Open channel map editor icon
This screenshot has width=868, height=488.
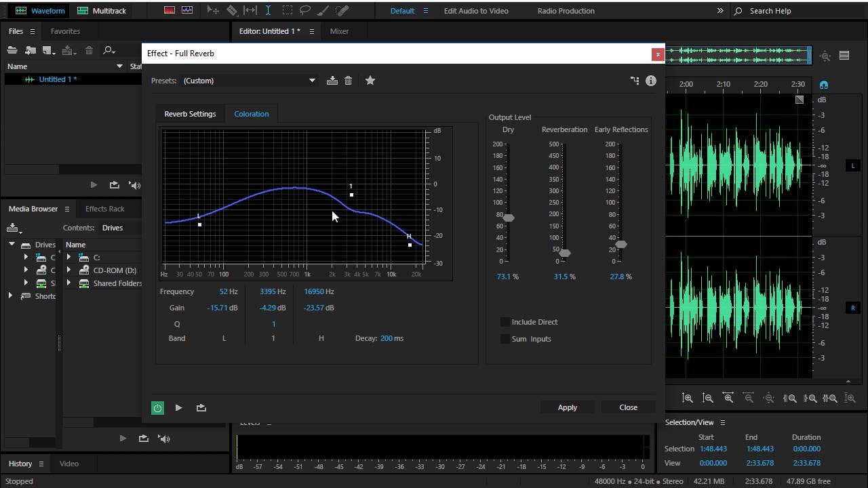[x=635, y=80]
